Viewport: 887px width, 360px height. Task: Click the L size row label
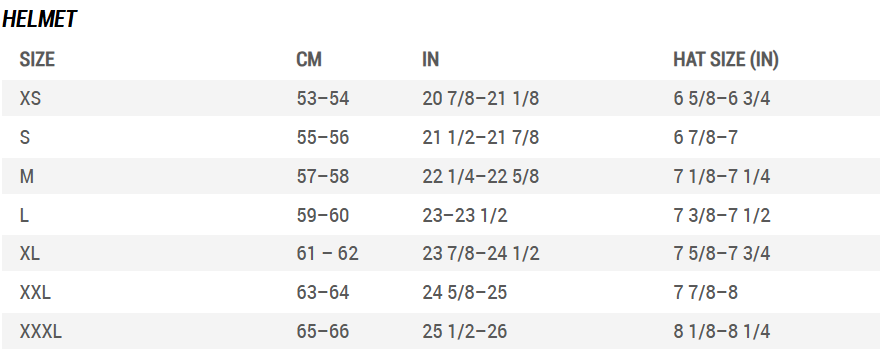click(24, 215)
